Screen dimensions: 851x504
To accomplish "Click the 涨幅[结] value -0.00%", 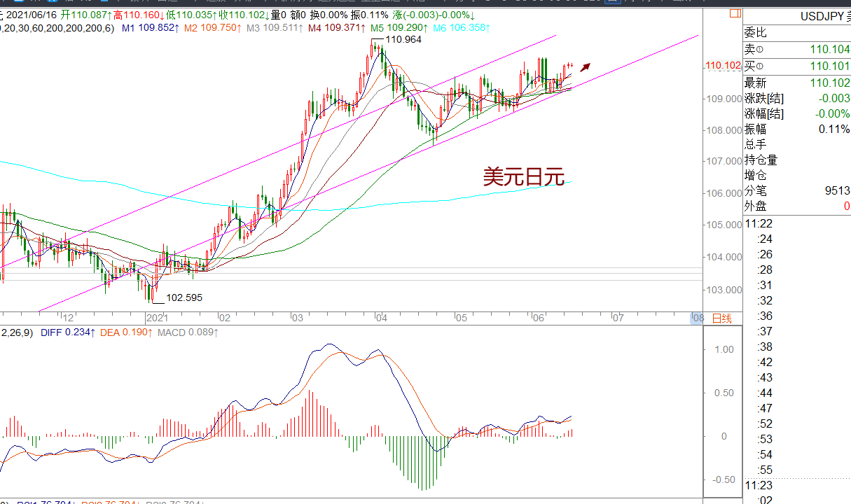I will pos(832,113).
